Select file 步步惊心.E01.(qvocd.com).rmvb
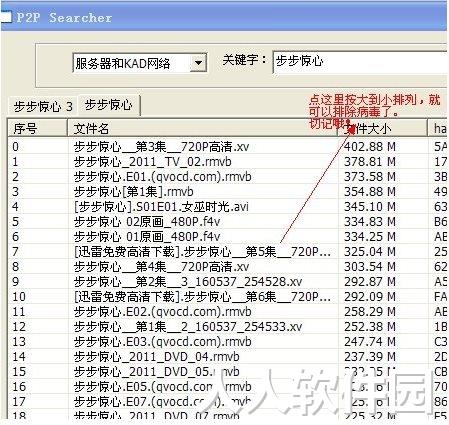 pyautogui.click(x=163, y=177)
